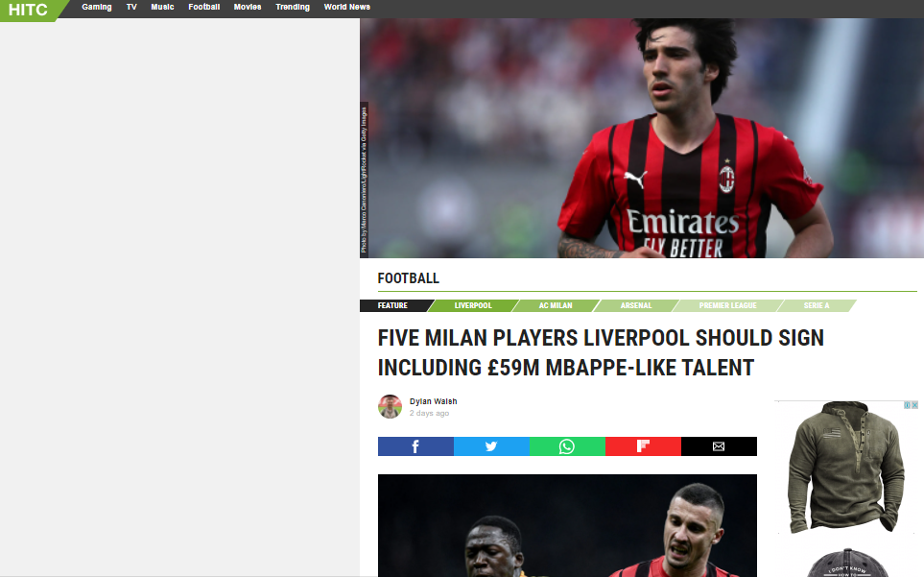The height and width of the screenshot is (577, 924).
Task: Click the green shirt ad image
Action: coord(846,470)
